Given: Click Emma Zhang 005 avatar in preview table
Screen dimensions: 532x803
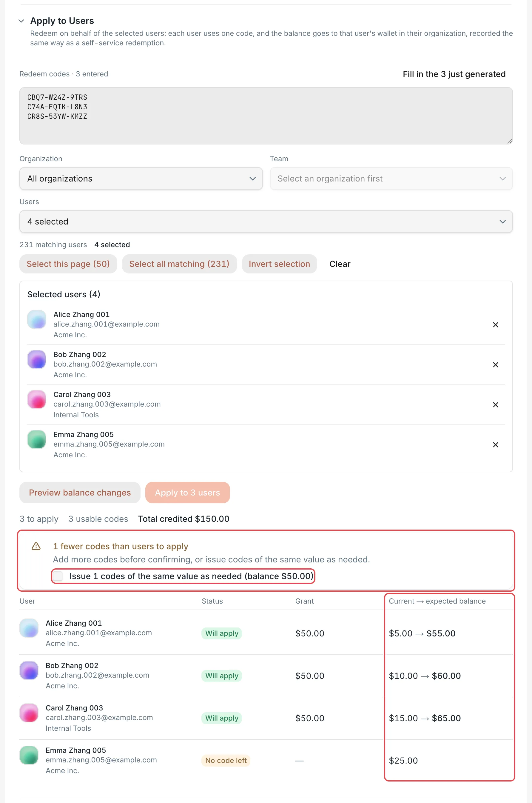Looking at the screenshot, I should pyautogui.click(x=29, y=755).
